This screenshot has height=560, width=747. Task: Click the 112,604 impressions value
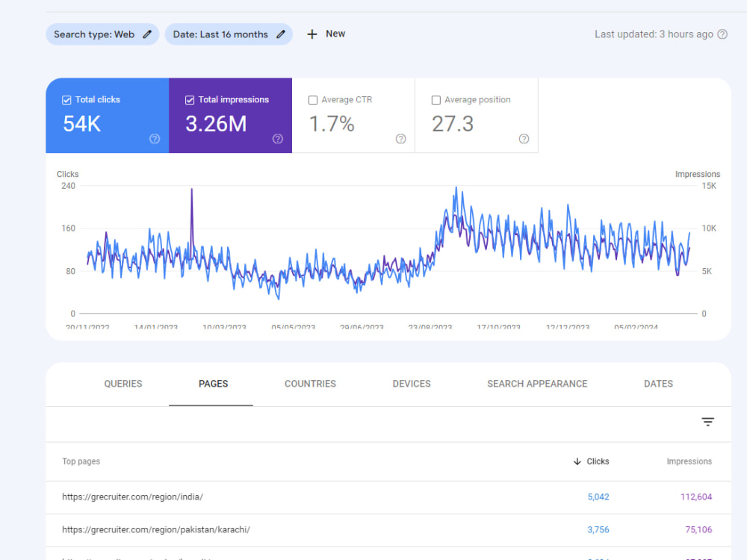696,497
